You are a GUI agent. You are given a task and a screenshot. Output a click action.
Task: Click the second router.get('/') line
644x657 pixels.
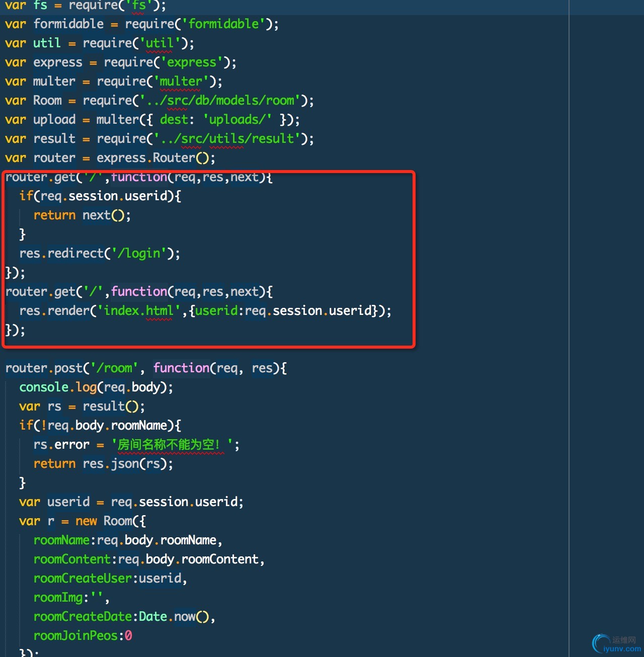[139, 292]
